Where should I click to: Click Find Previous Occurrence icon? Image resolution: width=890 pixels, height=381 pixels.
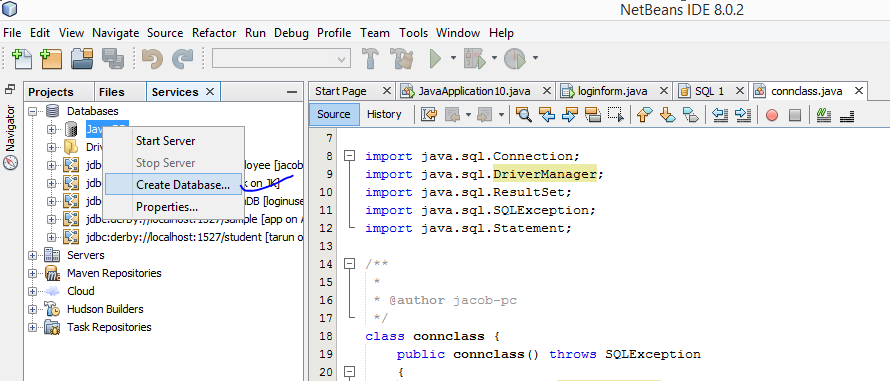pyautogui.click(x=546, y=115)
